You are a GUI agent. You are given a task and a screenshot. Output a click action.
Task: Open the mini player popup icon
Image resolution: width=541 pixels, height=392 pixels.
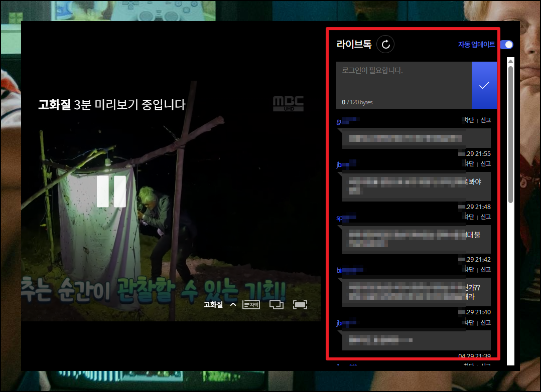pos(277,305)
